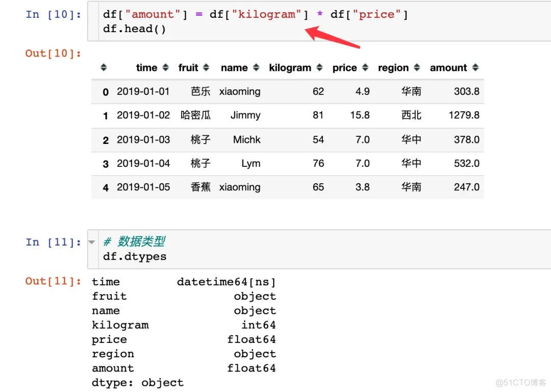Select kilogram value 54
The width and height of the screenshot is (551, 392).
tap(318, 139)
